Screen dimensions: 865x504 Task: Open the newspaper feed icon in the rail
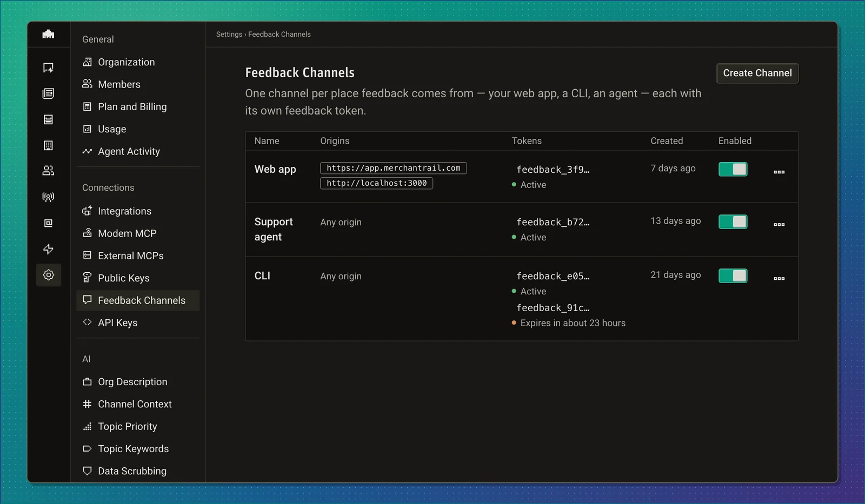pos(48,93)
